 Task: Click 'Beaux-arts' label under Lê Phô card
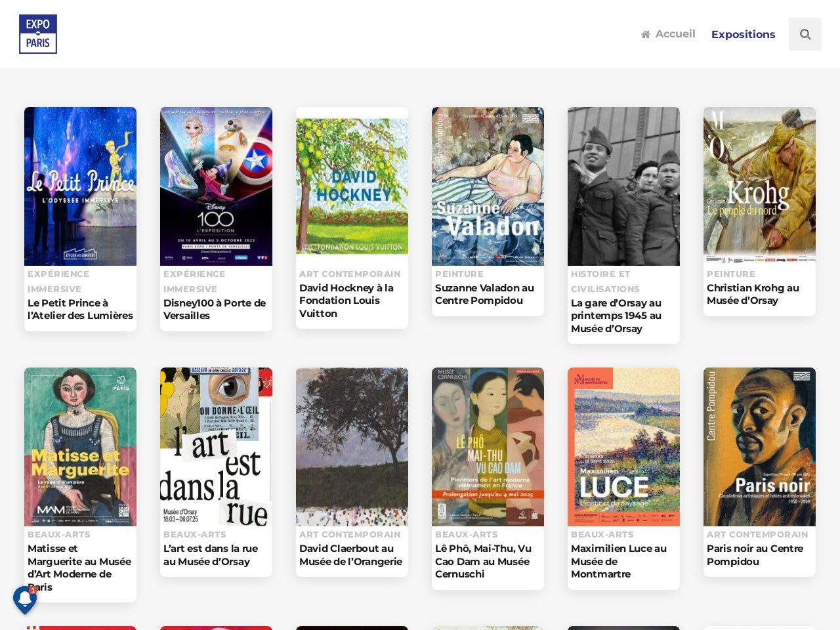point(467,535)
